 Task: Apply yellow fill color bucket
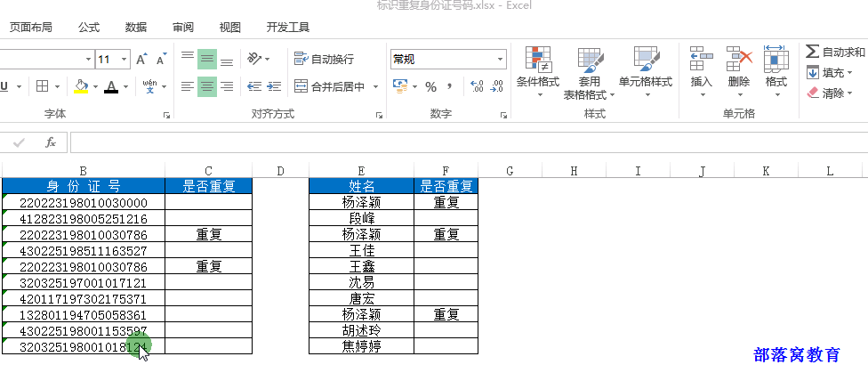pos(82,86)
